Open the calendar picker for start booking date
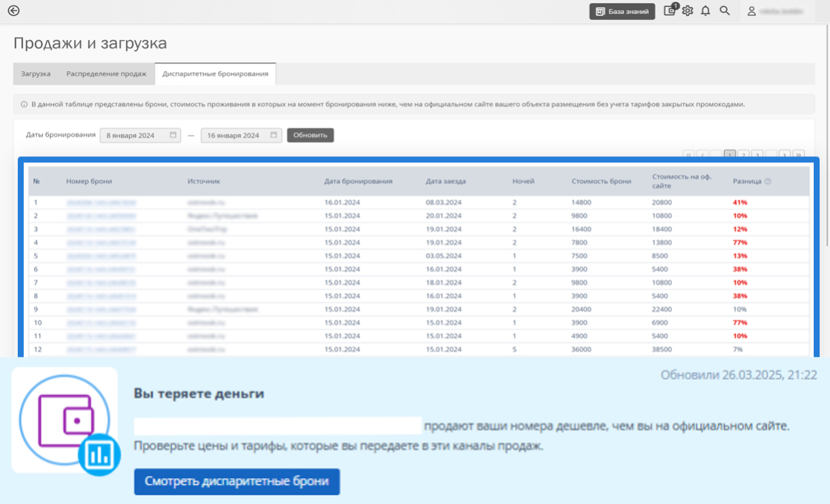 (173, 135)
